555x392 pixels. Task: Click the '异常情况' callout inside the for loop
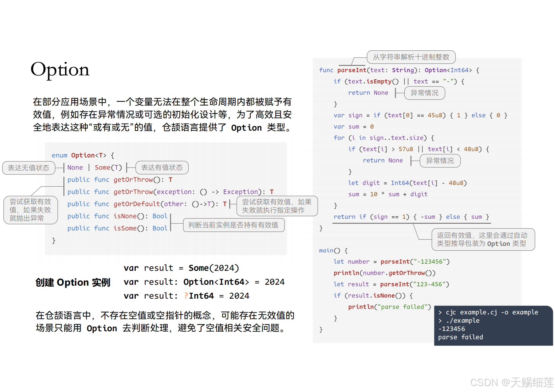point(440,161)
